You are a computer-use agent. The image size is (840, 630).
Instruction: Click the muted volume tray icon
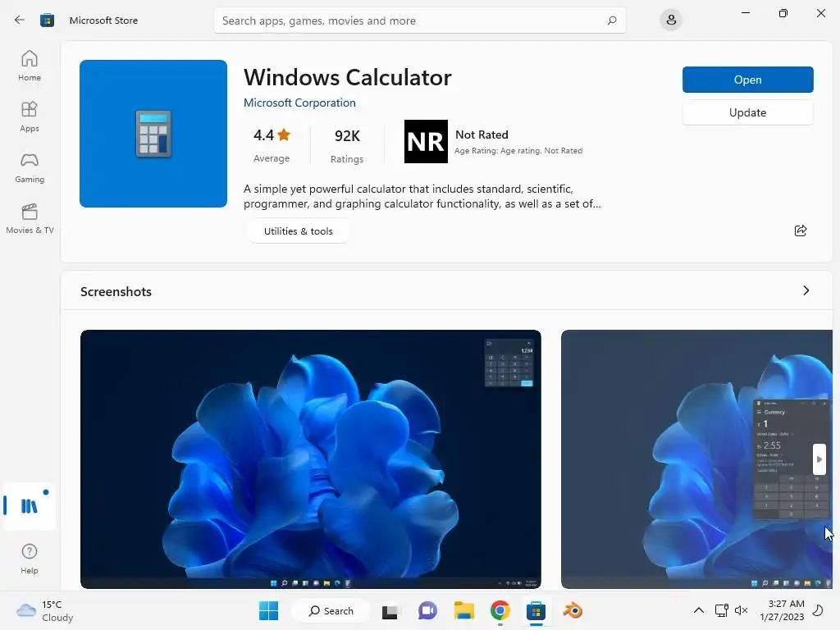[x=741, y=610]
